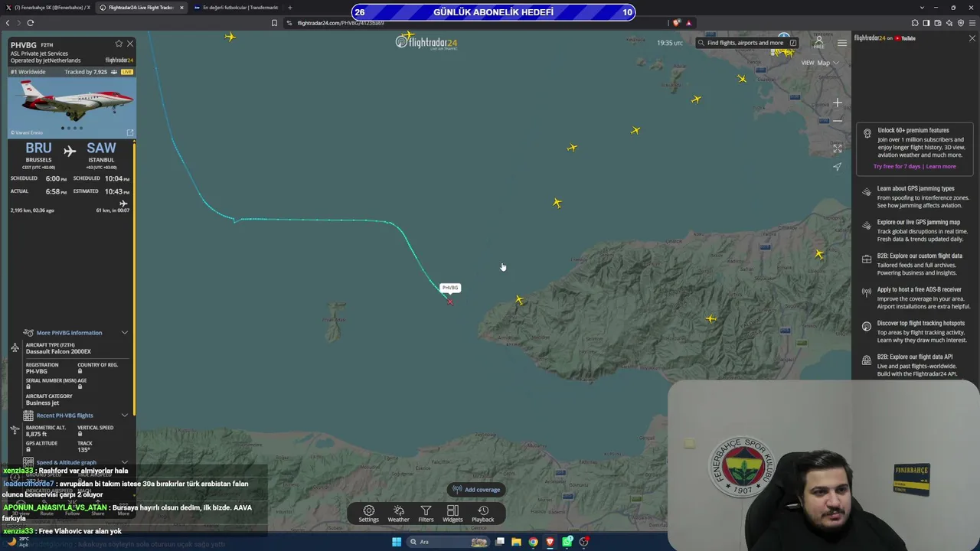
Task: Open WhatsApp from the taskbar
Action: click(567, 542)
